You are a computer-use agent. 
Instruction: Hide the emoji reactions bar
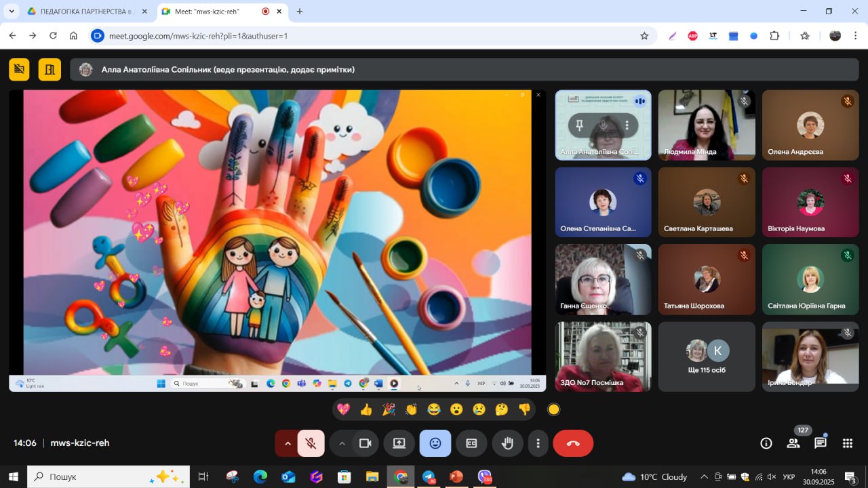click(x=435, y=443)
